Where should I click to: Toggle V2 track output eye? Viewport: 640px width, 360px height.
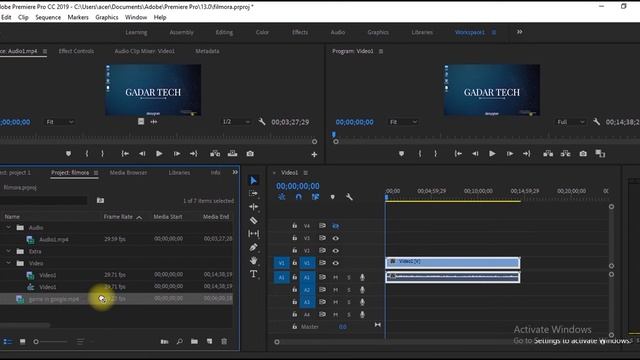pos(336,251)
